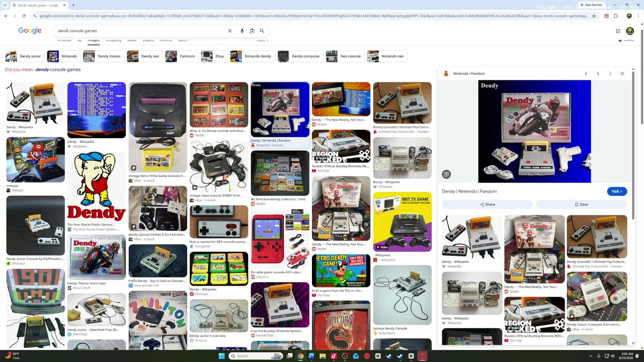Open Chrome from the taskbar
This screenshot has height=362, width=644.
(300, 356)
